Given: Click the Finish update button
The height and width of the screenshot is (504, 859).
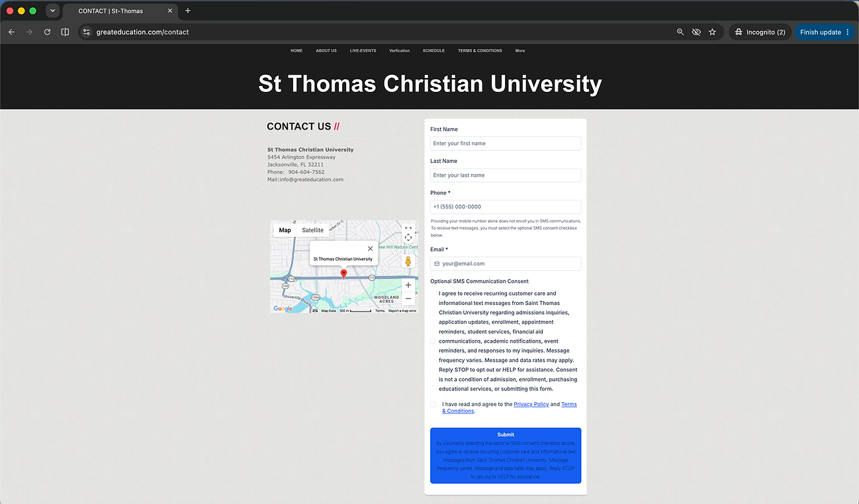Looking at the screenshot, I should (x=825, y=32).
